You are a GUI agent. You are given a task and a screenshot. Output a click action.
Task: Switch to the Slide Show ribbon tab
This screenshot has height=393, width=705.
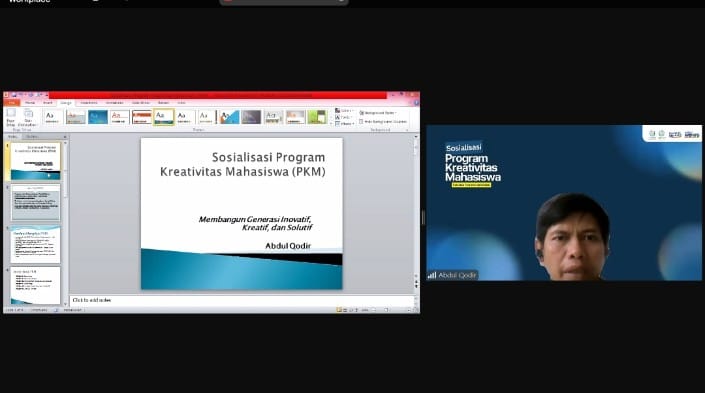coord(141,103)
